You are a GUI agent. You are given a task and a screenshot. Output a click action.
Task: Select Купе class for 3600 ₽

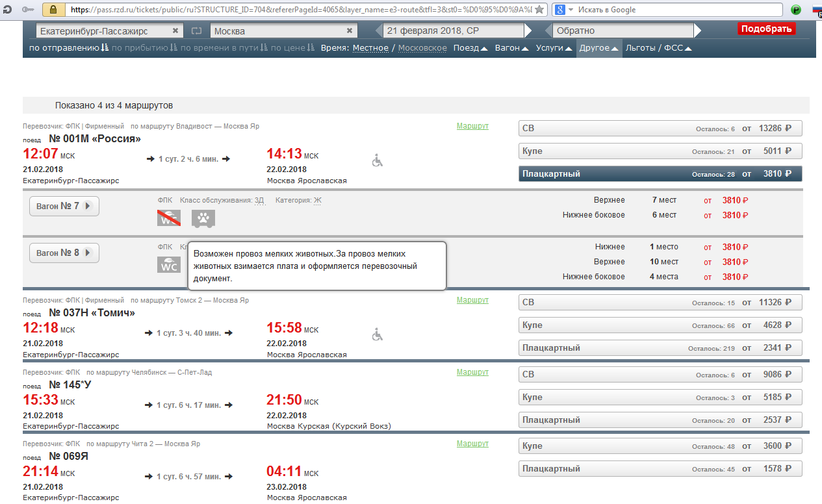pos(660,446)
